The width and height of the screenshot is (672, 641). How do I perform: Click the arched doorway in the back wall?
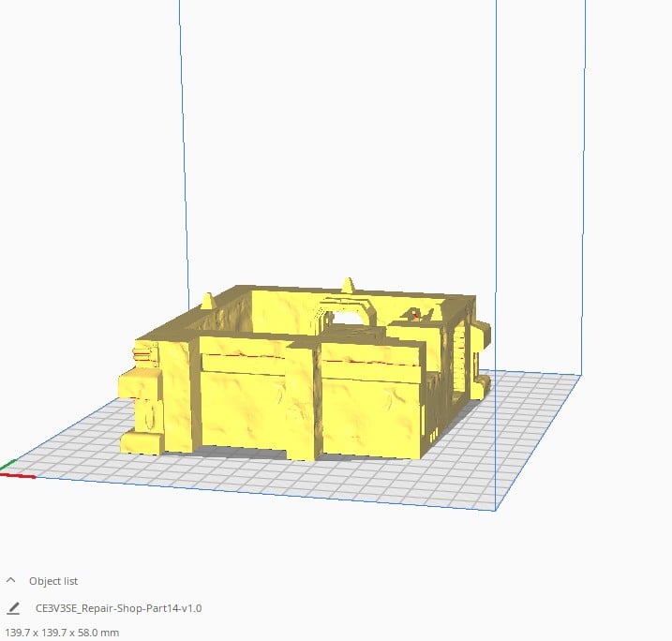(x=349, y=316)
